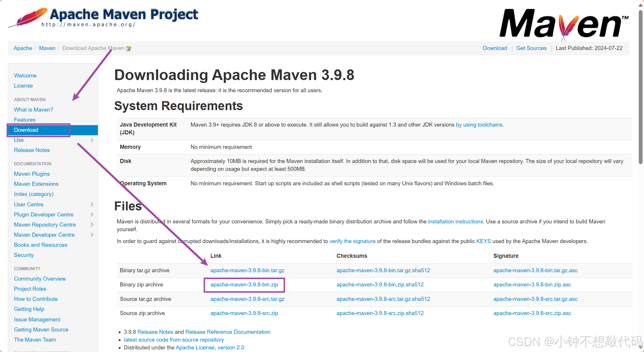Click the top-right Download link

click(x=495, y=48)
